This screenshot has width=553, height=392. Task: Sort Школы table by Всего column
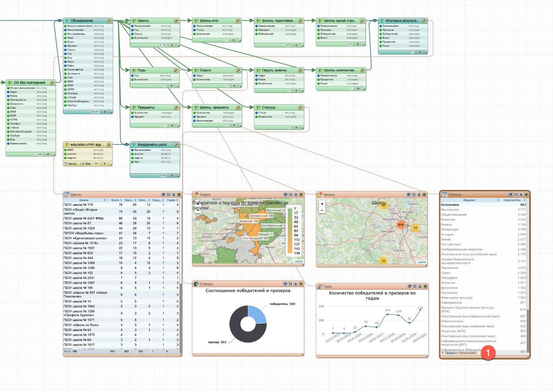(x=121, y=200)
